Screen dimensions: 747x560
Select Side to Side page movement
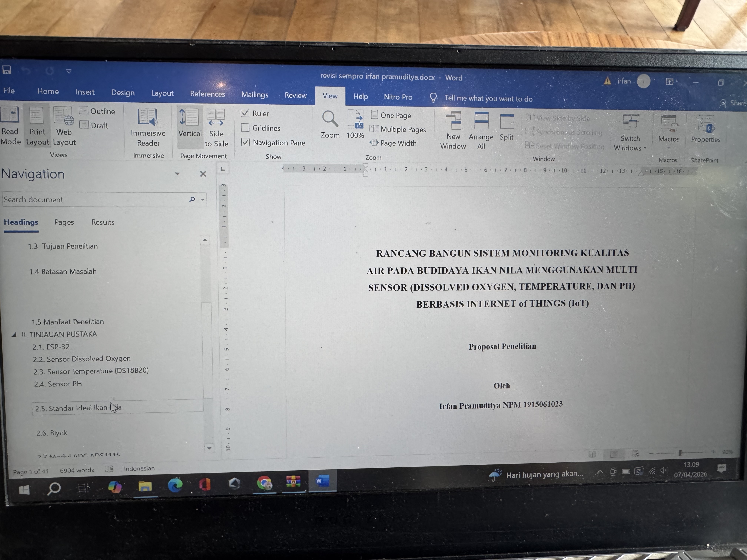click(x=216, y=128)
